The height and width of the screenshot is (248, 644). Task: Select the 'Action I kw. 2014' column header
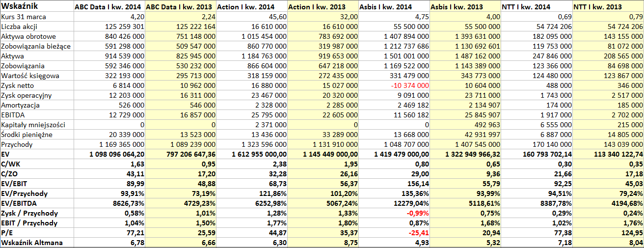click(x=251, y=7)
